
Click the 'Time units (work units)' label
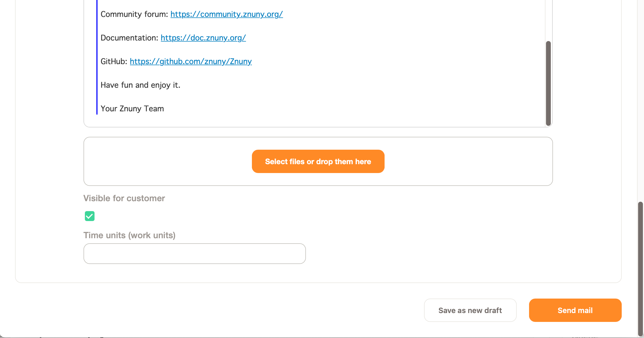pos(129,235)
